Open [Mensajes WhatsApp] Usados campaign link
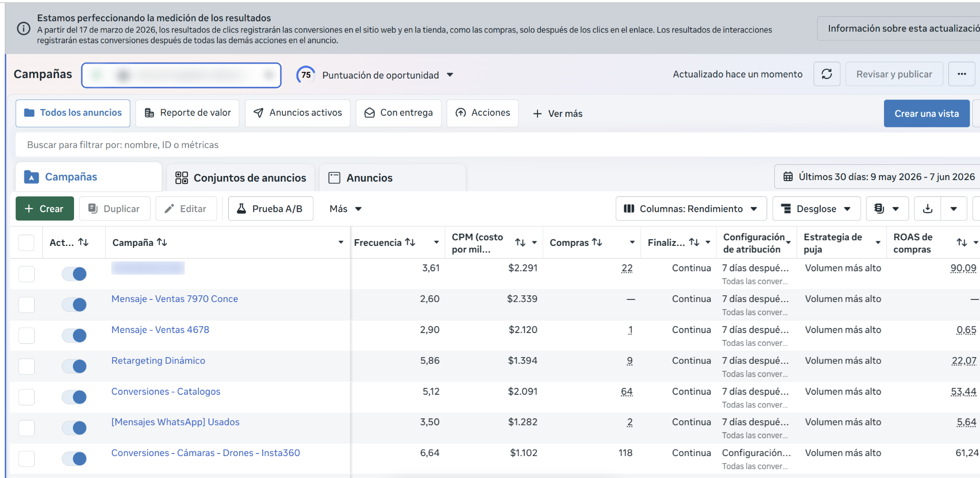The width and height of the screenshot is (980, 478). [x=175, y=422]
